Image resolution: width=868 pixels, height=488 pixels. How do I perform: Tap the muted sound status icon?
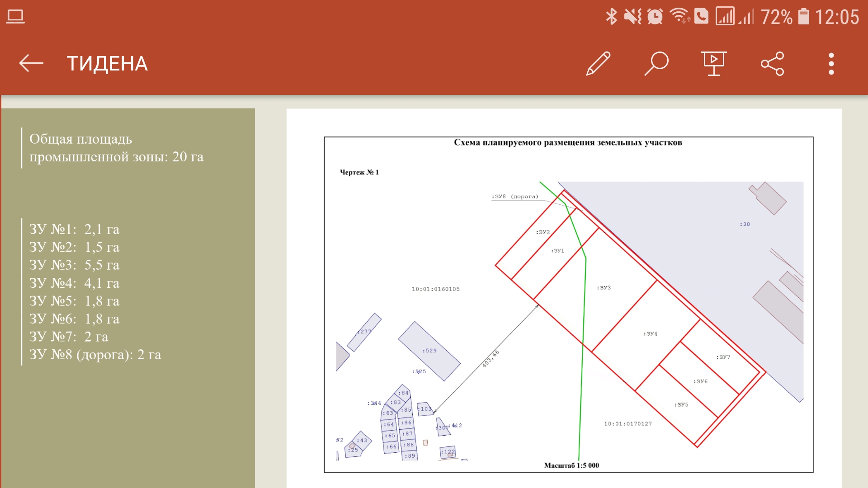[x=632, y=17]
